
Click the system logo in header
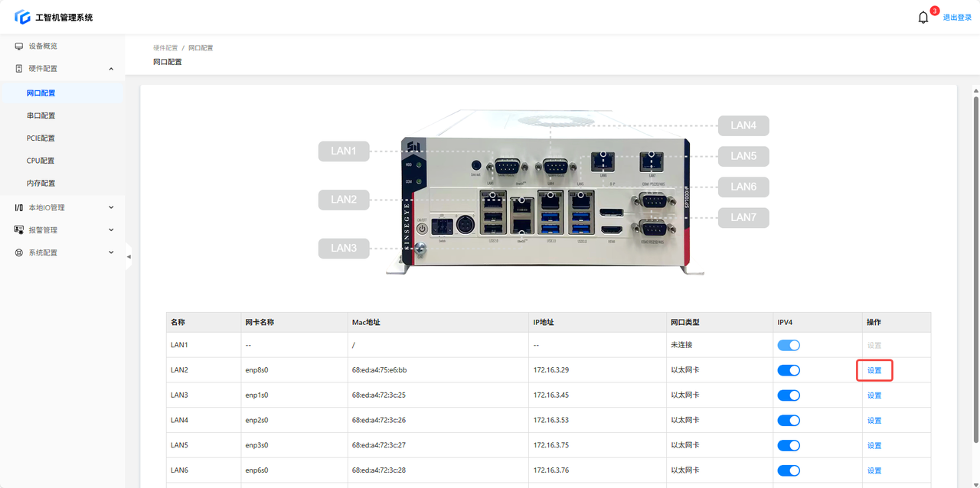point(23,17)
